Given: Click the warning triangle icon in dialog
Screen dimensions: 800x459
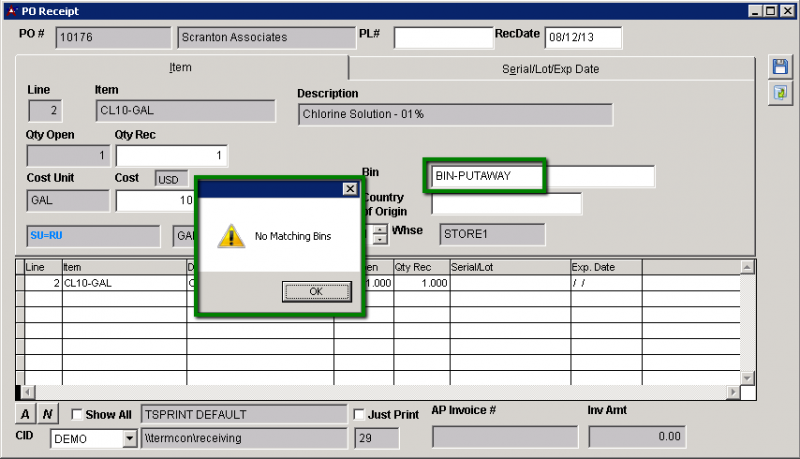Looking at the screenshot, I should point(231,236).
